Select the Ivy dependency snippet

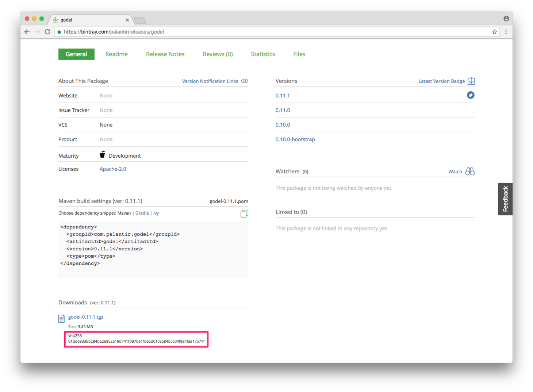[x=156, y=213]
